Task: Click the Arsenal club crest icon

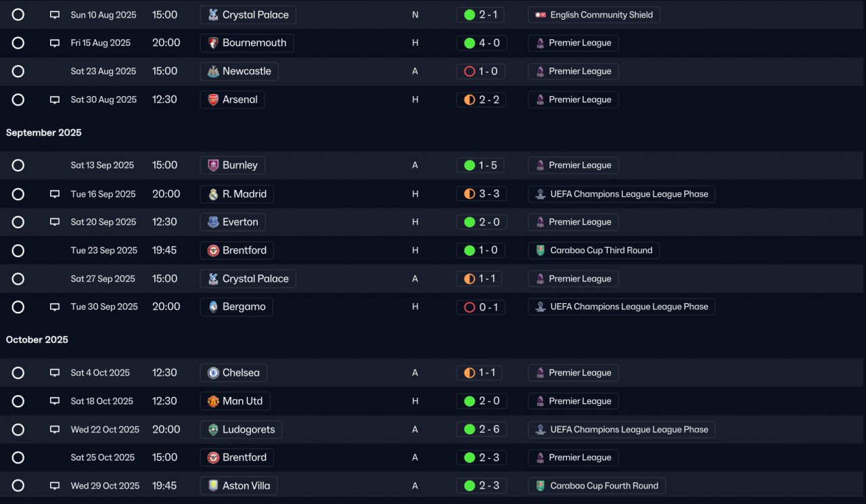Action: click(x=213, y=100)
